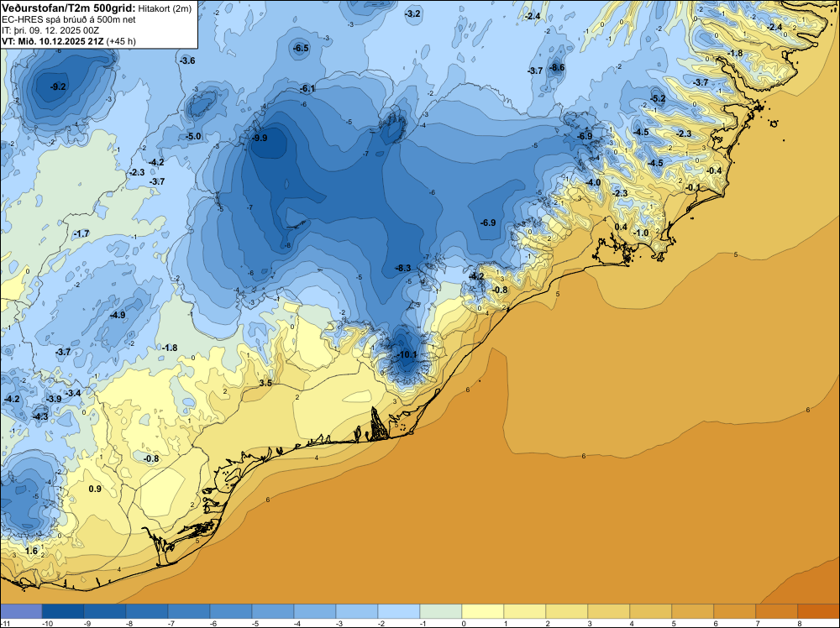Viewport: 840px width, 628px height.
Task: Select the -1.7 temperature value
Action: click(x=81, y=233)
